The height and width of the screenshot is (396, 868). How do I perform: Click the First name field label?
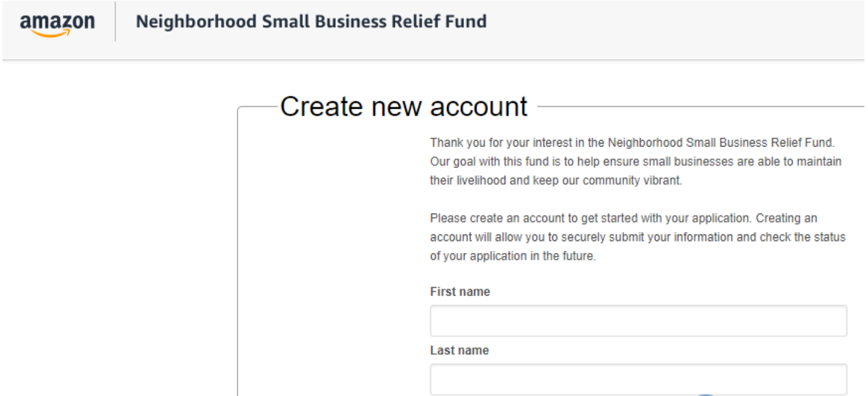460,292
